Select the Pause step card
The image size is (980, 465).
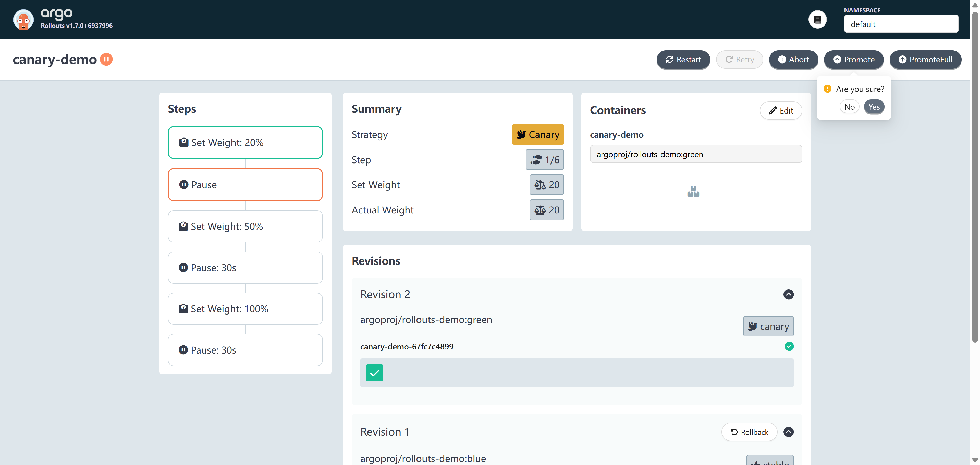245,185
